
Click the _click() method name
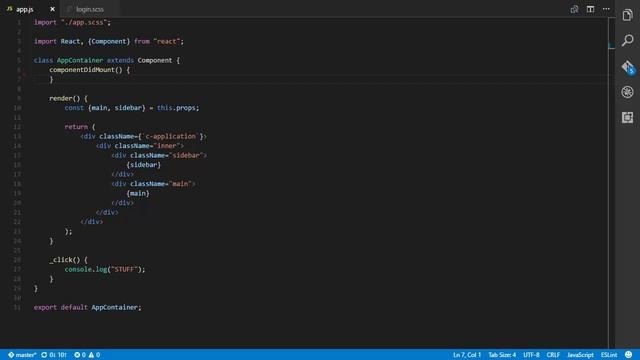(64, 260)
